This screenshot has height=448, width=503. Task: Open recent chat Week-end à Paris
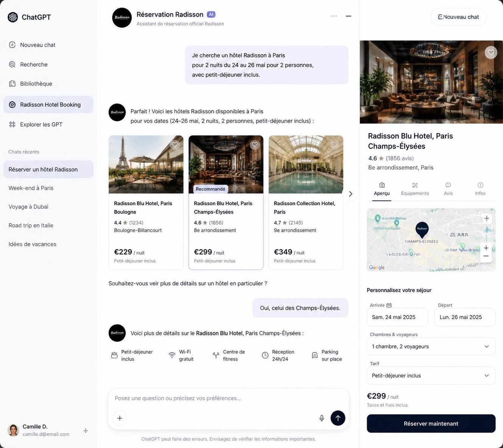48,188
